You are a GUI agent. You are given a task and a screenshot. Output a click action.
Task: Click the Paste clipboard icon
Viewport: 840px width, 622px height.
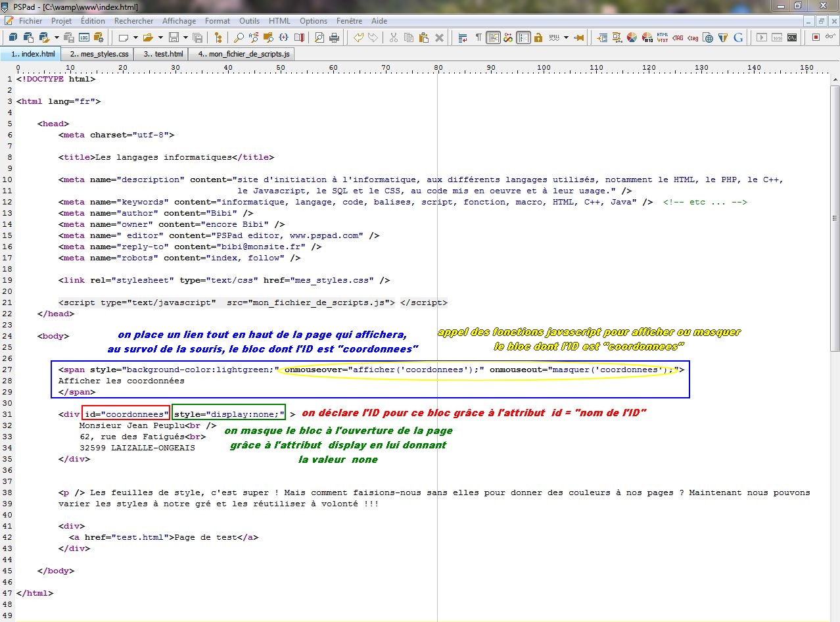424,37
